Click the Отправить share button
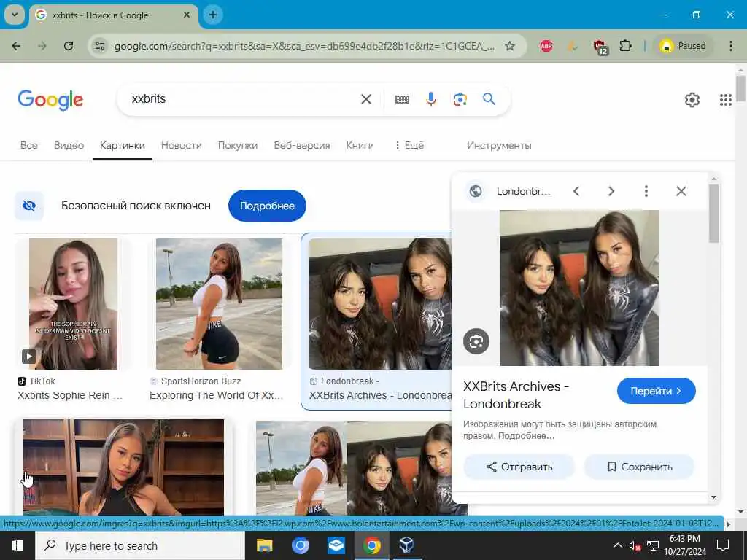The image size is (747, 560). (519, 467)
